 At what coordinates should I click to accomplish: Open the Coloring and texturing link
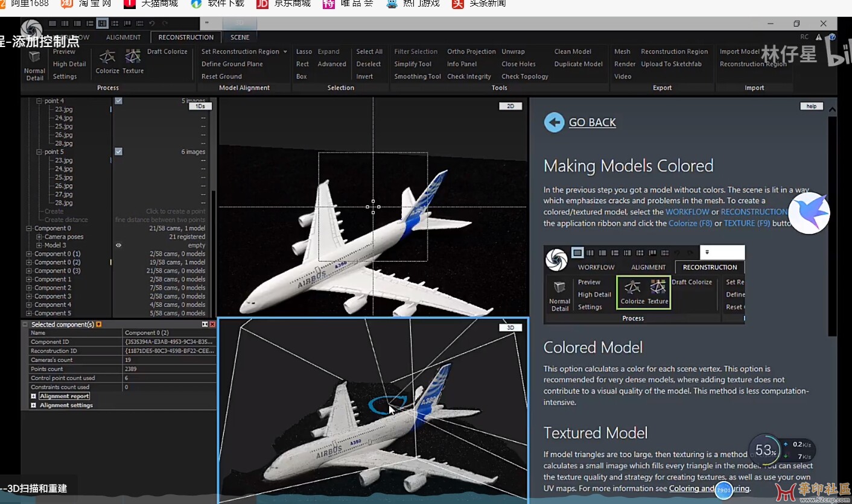[x=709, y=488]
